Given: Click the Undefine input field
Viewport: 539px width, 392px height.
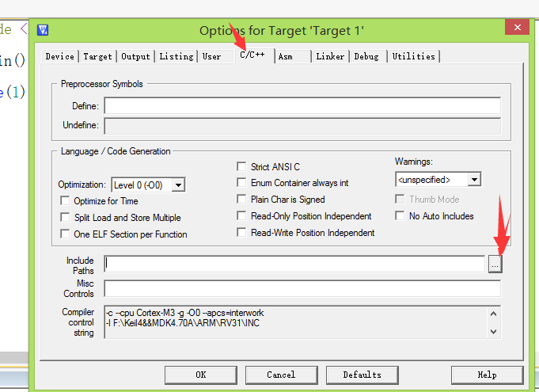Looking at the screenshot, I should point(302,126).
